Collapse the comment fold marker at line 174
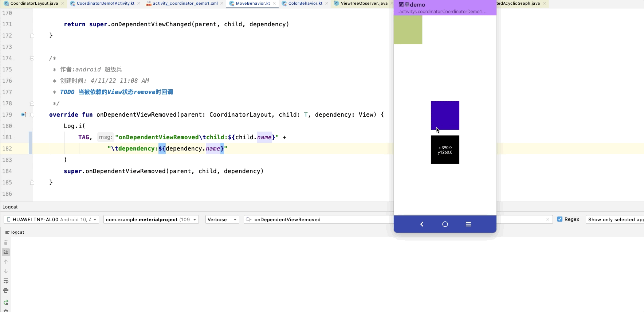This screenshot has height=312, width=644. [x=32, y=58]
